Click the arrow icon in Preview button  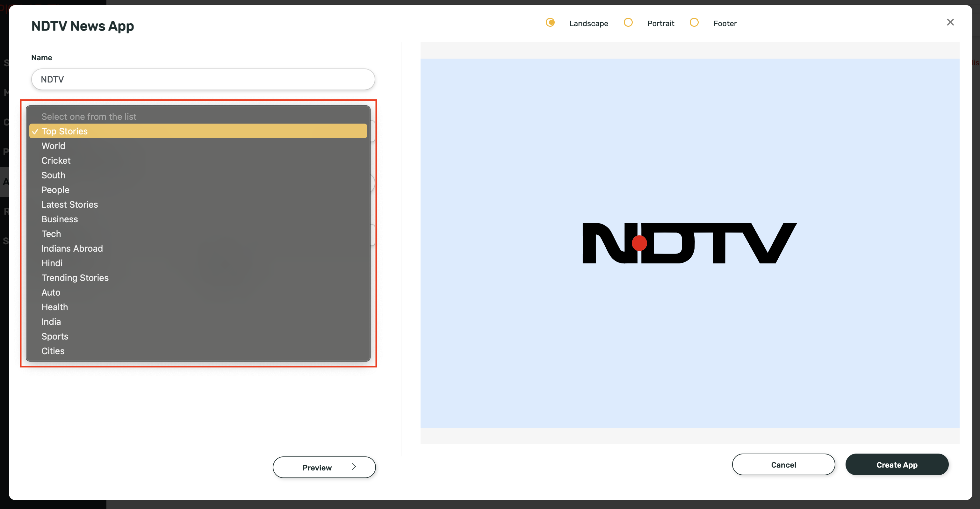(354, 466)
